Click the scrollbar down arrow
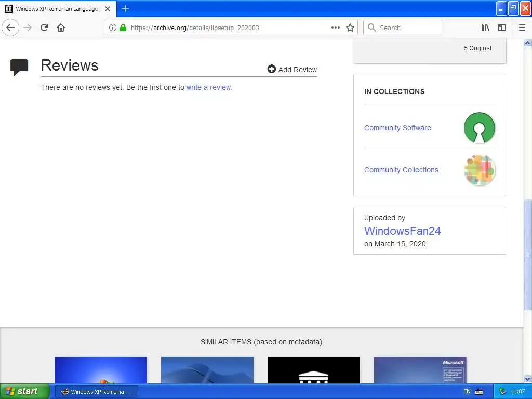The height and width of the screenshot is (399, 532). point(528,379)
